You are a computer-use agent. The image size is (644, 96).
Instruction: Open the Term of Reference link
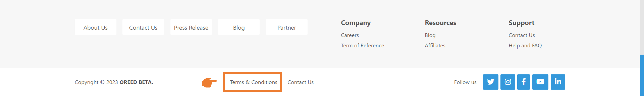pos(363,46)
